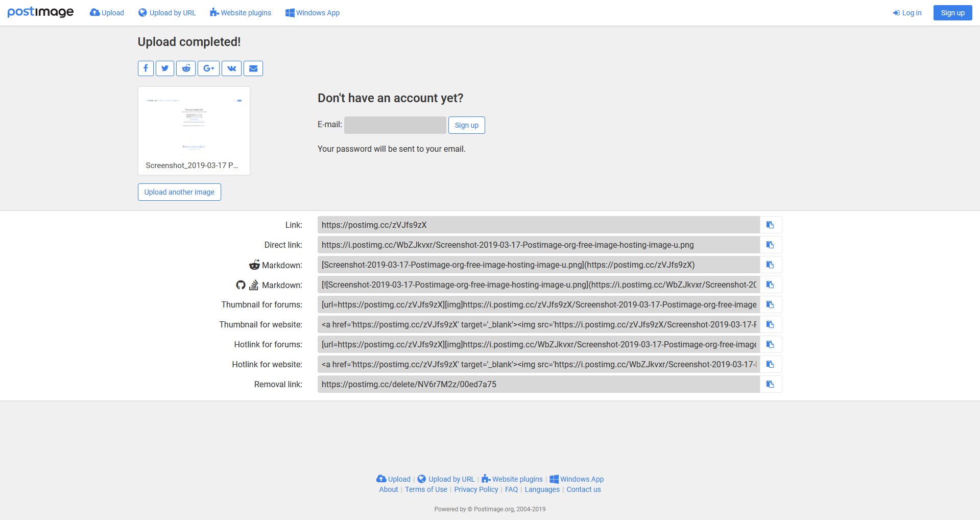The image size is (980, 520).
Task: Select Thumbnail for website text field
Action: point(539,324)
